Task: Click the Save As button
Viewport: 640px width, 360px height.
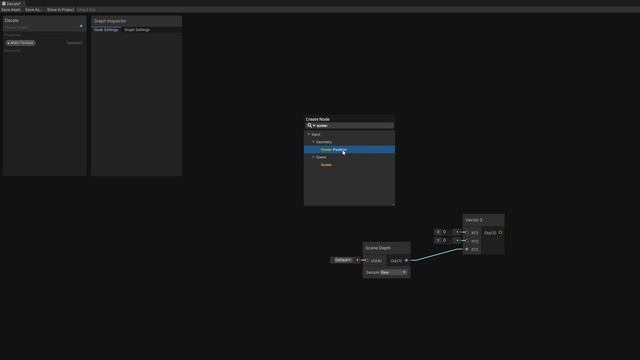Action: click(x=33, y=9)
